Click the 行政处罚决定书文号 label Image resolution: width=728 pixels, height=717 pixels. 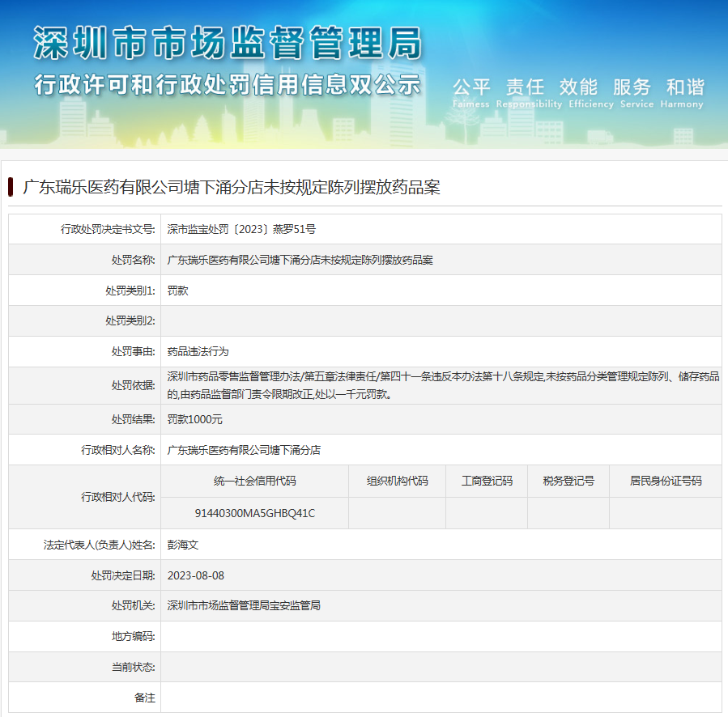click(108, 229)
